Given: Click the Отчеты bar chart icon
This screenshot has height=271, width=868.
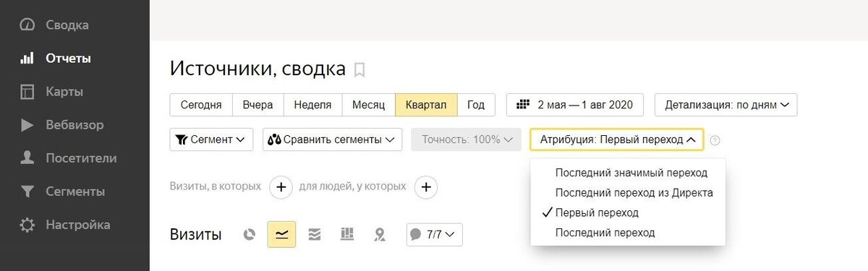Looking at the screenshot, I should (27, 59).
